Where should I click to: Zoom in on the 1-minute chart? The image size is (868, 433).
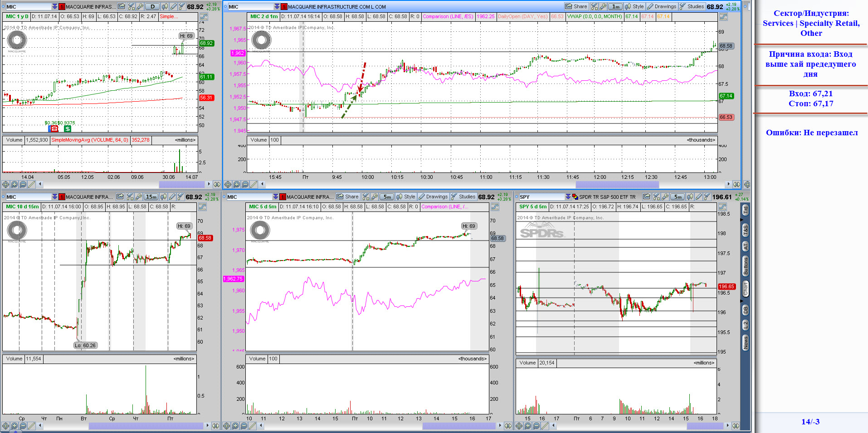pos(236,184)
